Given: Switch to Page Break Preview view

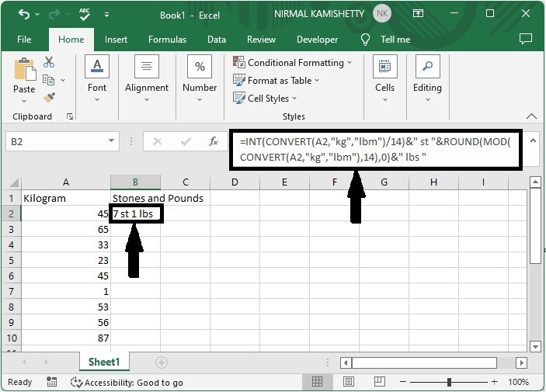Looking at the screenshot, I should (x=380, y=382).
